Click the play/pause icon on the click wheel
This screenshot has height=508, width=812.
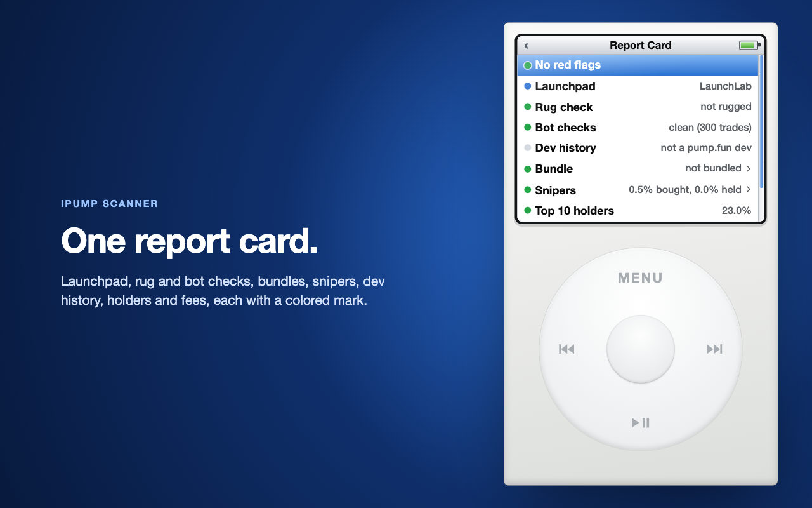click(641, 423)
